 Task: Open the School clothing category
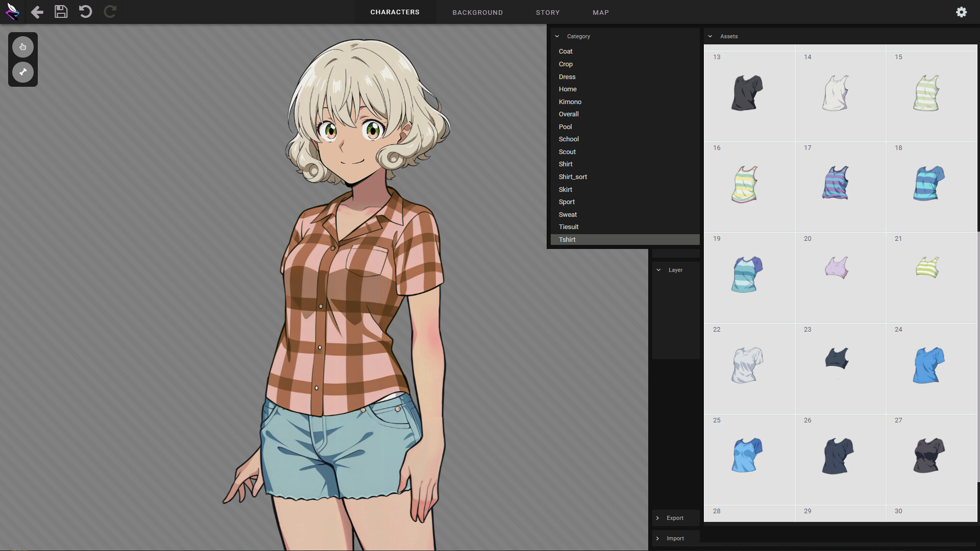568,139
